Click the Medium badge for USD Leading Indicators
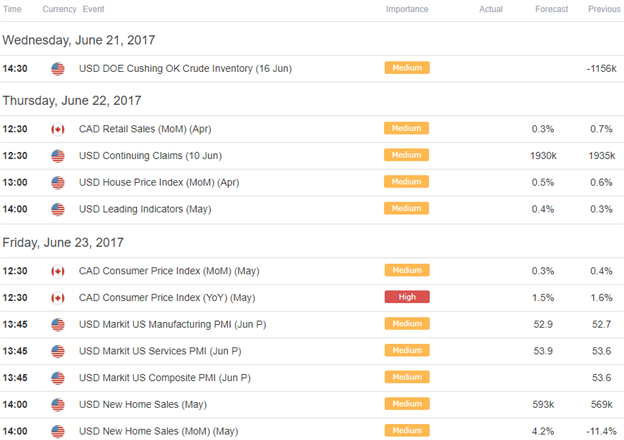The width and height of the screenshot is (624, 440). click(406, 208)
